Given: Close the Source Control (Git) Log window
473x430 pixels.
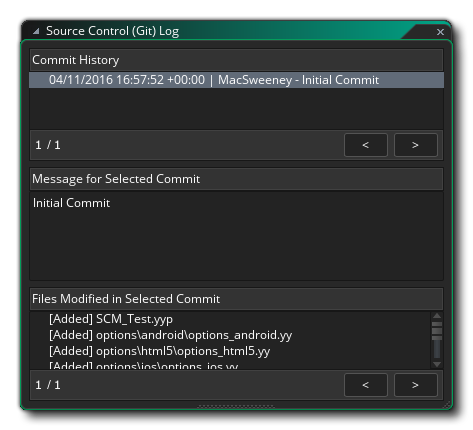Looking at the screenshot, I should [440, 32].
